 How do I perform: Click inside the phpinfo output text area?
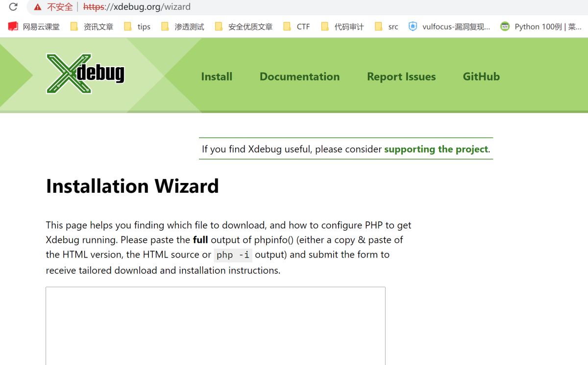[216, 326]
